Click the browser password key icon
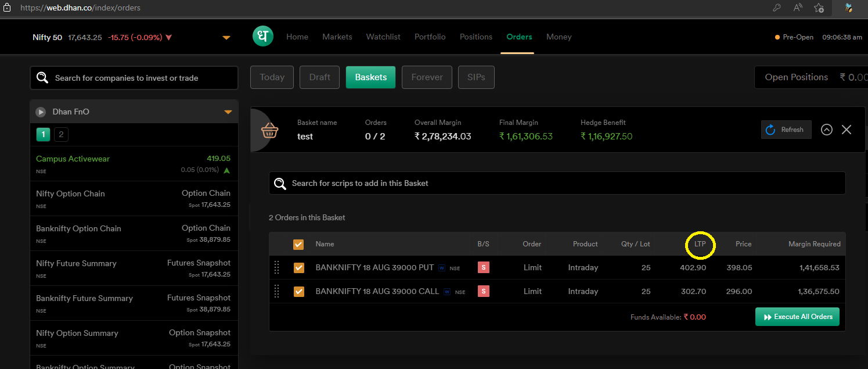The height and width of the screenshot is (369, 868). pos(777,8)
